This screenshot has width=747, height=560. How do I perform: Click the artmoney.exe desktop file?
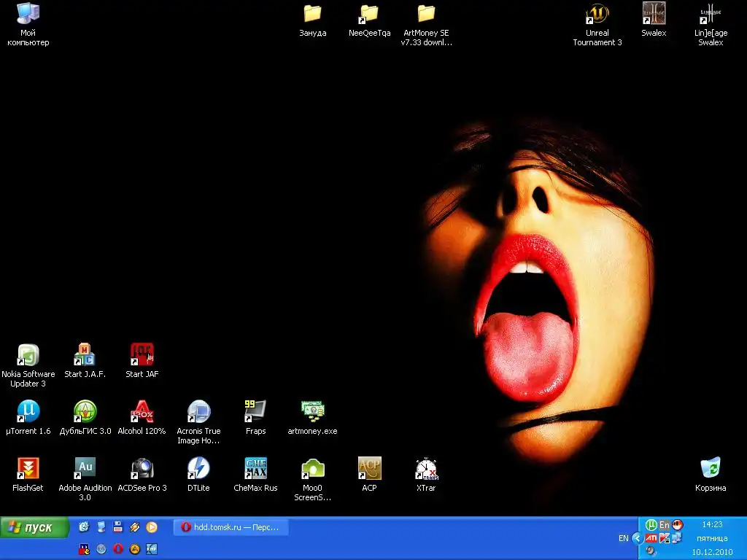pyautogui.click(x=312, y=412)
